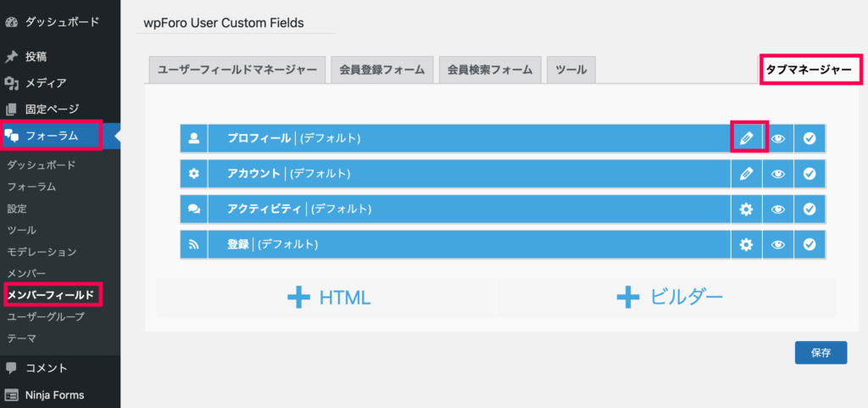Click the dashboard gauge icon in sidebar
This screenshot has width=868, height=408.
pos(12,23)
